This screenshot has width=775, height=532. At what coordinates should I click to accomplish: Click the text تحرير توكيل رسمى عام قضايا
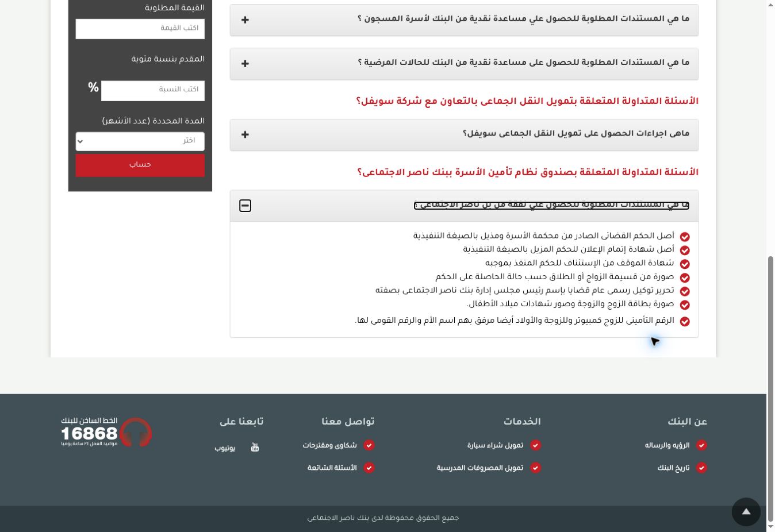524,291
